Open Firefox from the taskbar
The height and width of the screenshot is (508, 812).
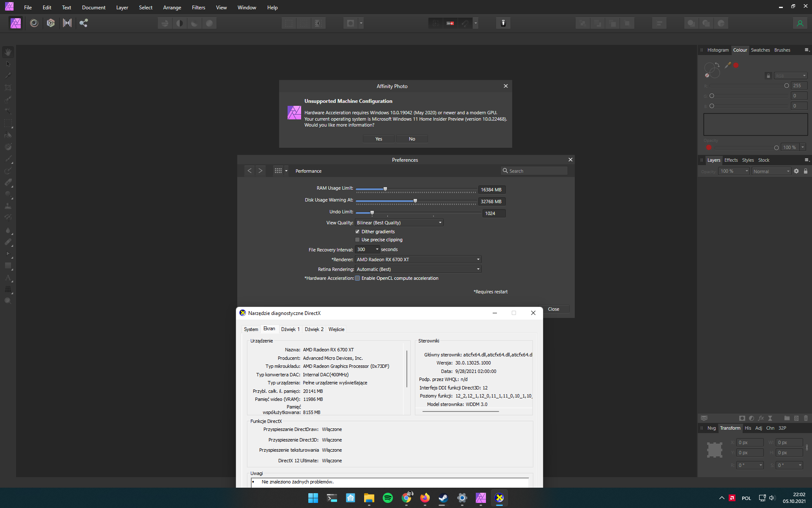(425, 498)
